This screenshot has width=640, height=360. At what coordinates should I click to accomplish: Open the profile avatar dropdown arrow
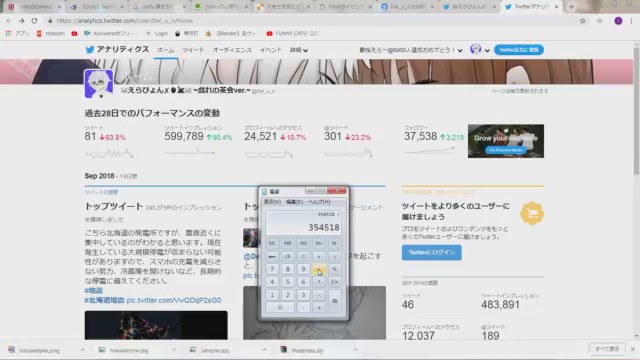tap(487, 50)
